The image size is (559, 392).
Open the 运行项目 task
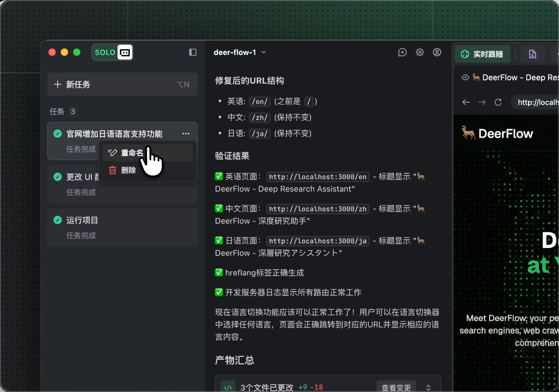pos(122,228)
